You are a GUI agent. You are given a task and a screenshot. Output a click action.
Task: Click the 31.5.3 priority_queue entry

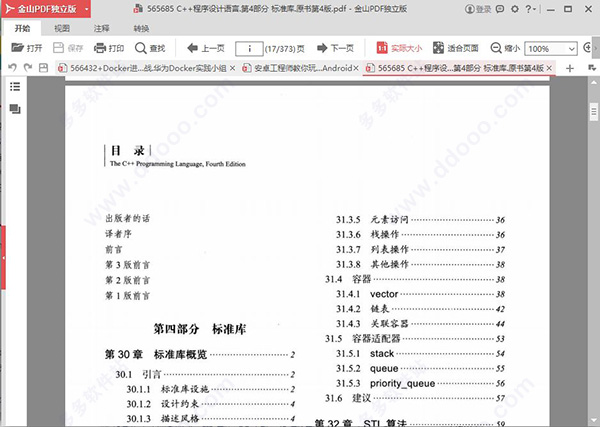(421, 383)
